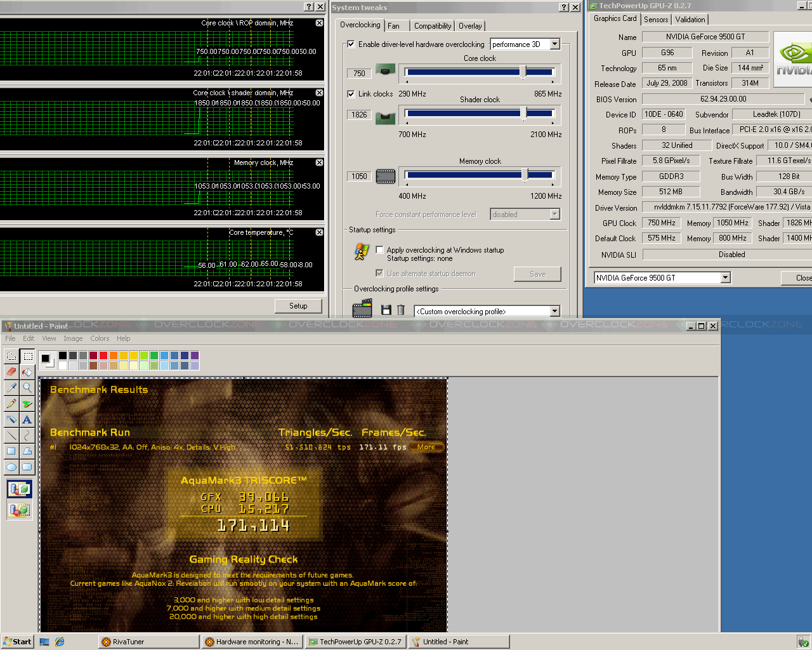This screenshot has width=812, height=650.
Task: Open GPU-Z Validation tab
Action: (x=690, y=20)
